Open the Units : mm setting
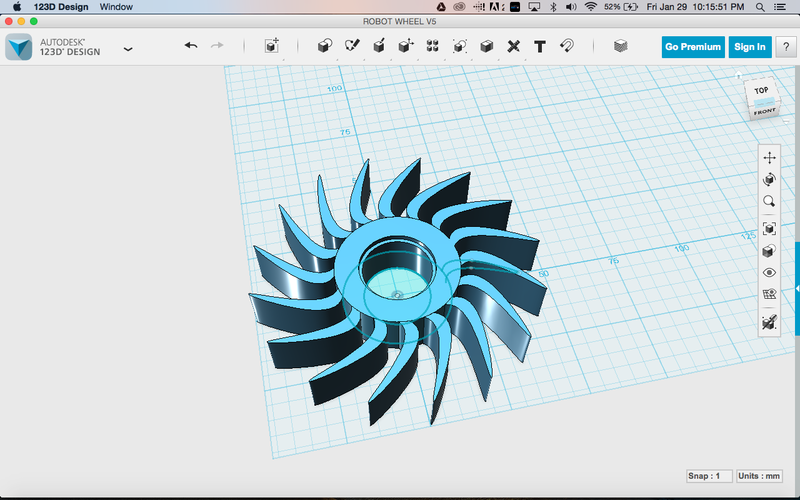Viewport: 800px width, 500px height. coord(759,476)
